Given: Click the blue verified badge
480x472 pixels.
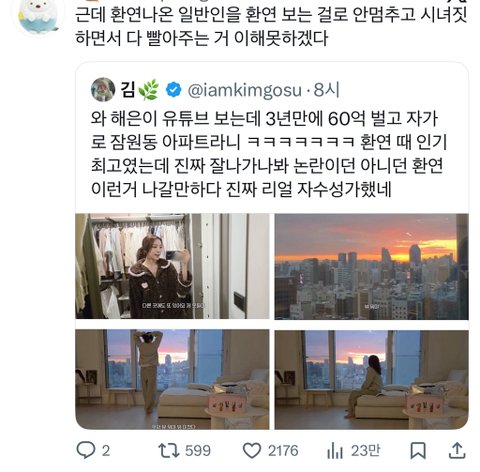Looking at the screenshot, I should pos(173,90).
